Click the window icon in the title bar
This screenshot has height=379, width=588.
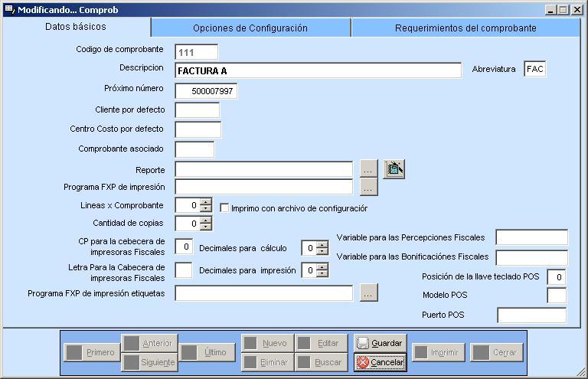click(8, 10)
